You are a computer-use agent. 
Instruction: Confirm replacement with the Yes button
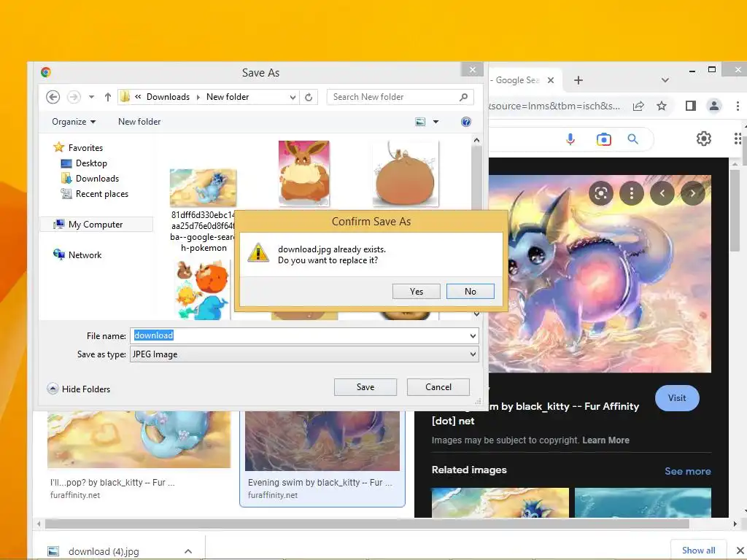[x=416, y=292]
